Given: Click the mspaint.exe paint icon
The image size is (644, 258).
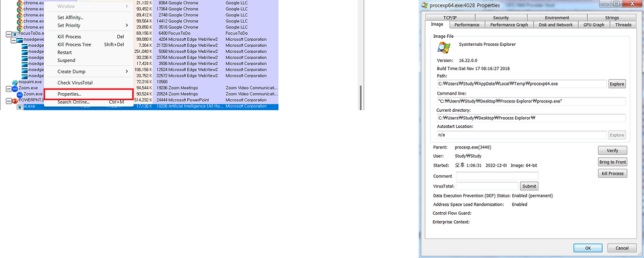Looking at the screenshot, I should (15, 82).
